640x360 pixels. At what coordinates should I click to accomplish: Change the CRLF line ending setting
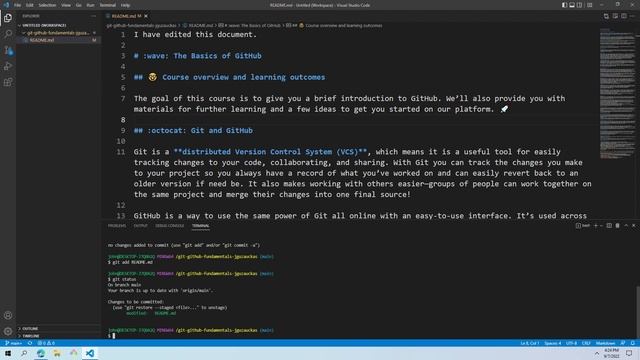[x=586, y=343]
